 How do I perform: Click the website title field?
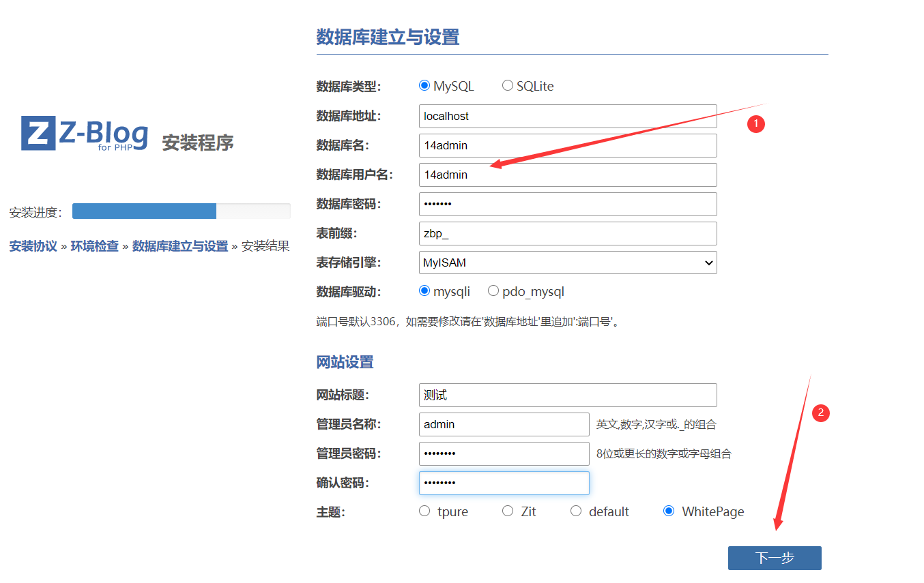568,395
